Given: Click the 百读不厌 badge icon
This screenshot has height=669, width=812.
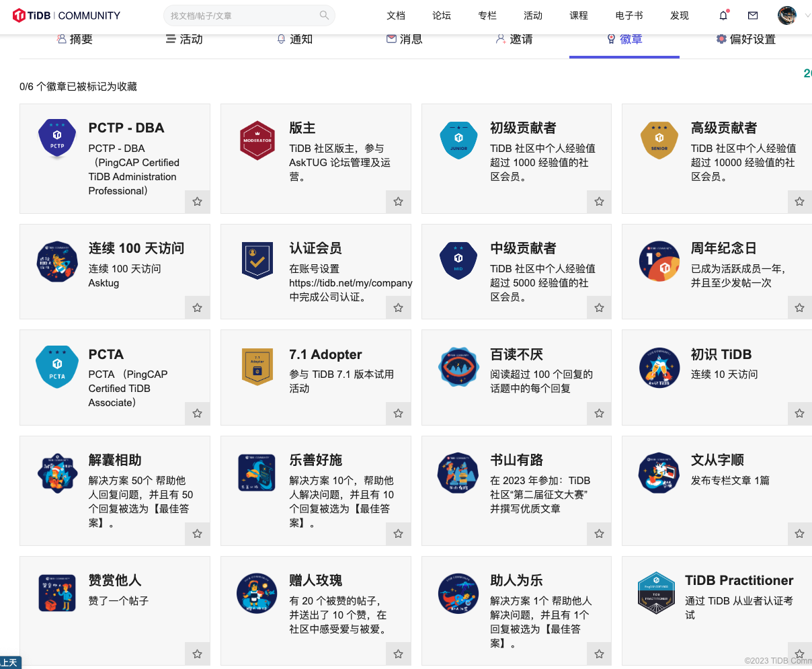Looking at the screenshot, I should pos(458,367).
